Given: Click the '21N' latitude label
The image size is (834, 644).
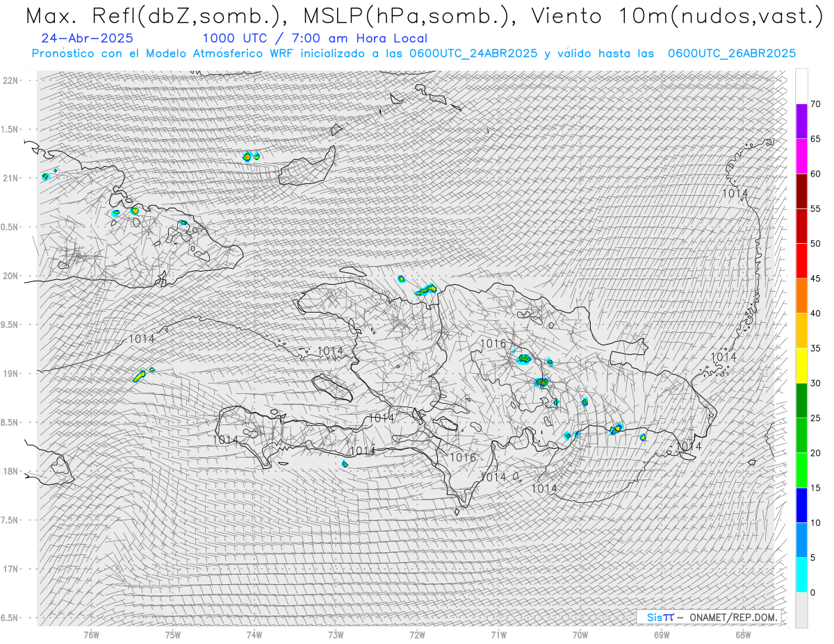Looking at the screenshot, I should coord(10,178).
